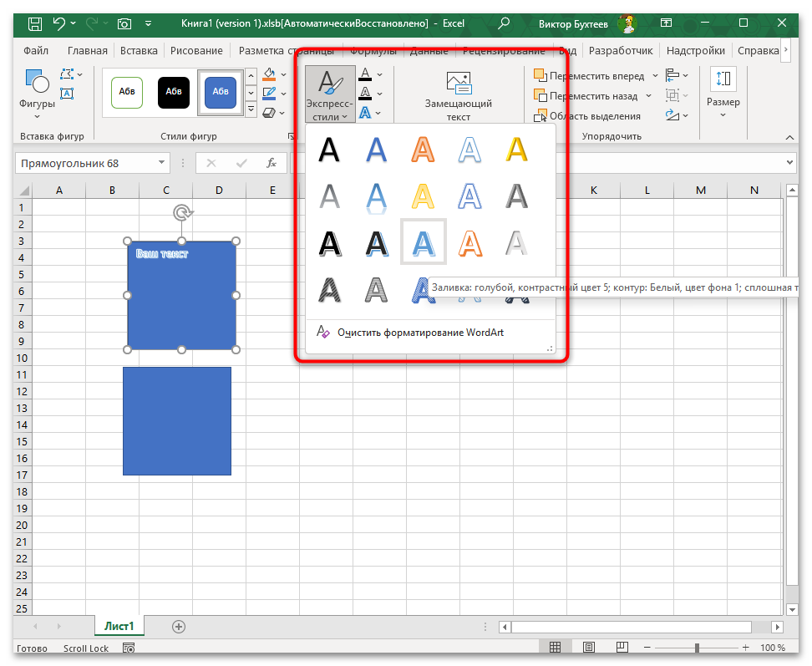Expand the formula bar
The width and height of the screenshot is (812, 666).
pyautogui.click(x=789, y=163)
